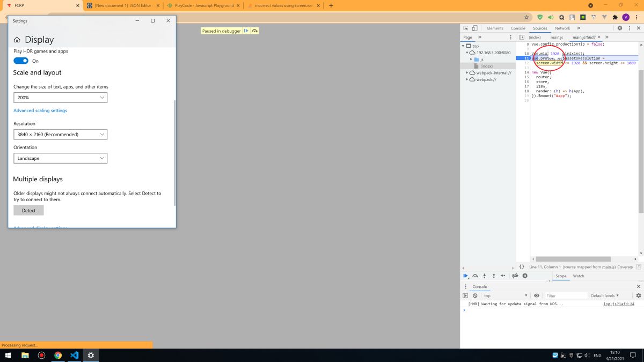Viewport: 644px width, 362px height.
Task: Click the code editor horizontal scrollbar
Action: [573, 259]
